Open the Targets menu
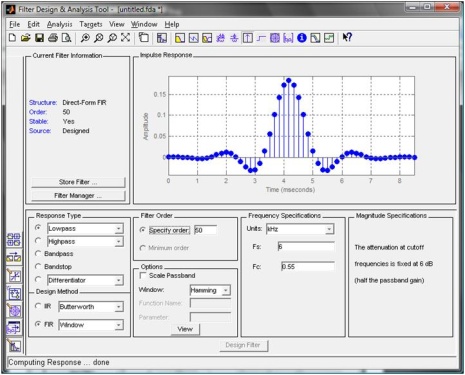This screenshot has width=465, height=375. 91,24
